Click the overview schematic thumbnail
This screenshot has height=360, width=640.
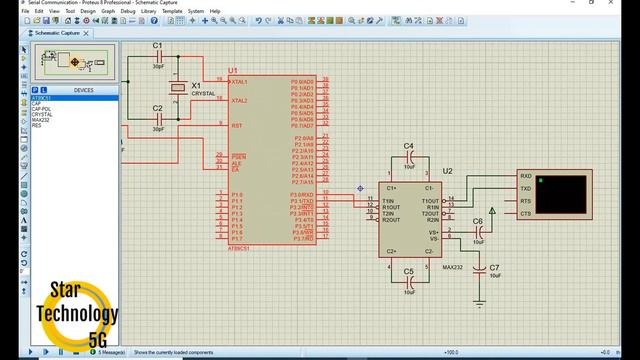tap(75, 62)
